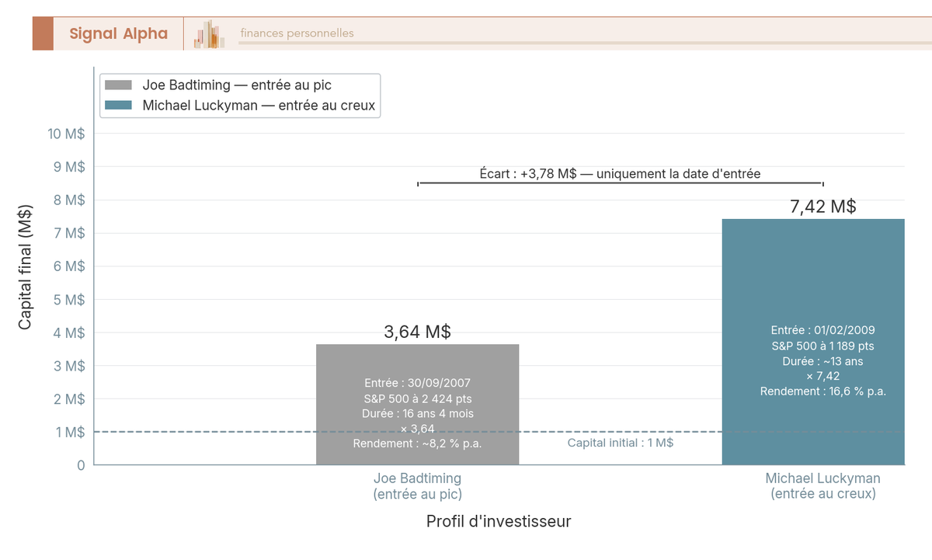Click the 'Profil d'investisseur' axis title

tap(499, 521)
